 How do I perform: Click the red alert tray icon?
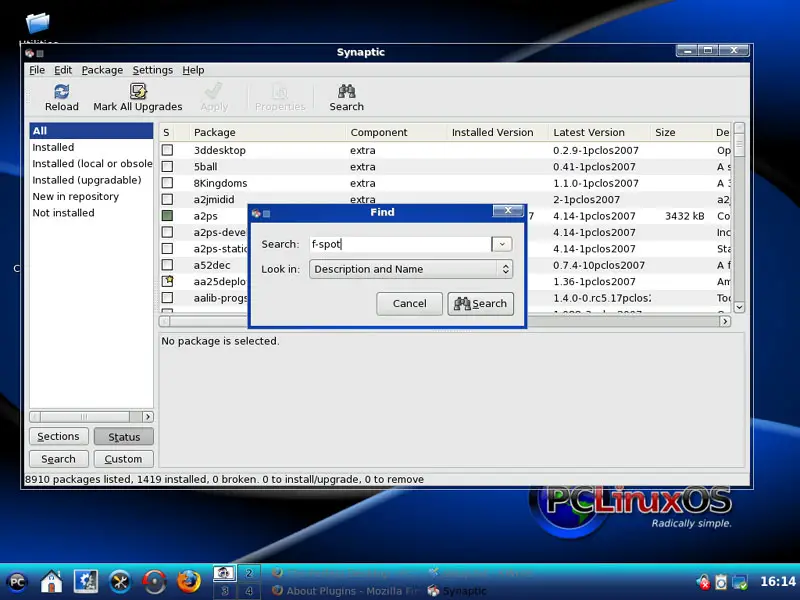[704, 582]
